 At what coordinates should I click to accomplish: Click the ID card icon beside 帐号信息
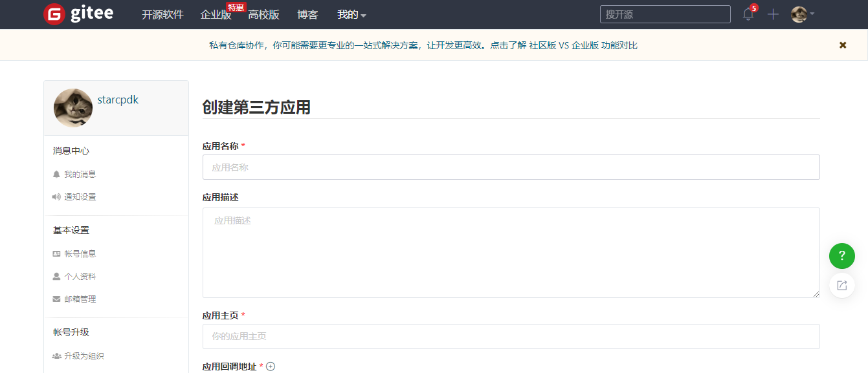[x=56, y=254]
